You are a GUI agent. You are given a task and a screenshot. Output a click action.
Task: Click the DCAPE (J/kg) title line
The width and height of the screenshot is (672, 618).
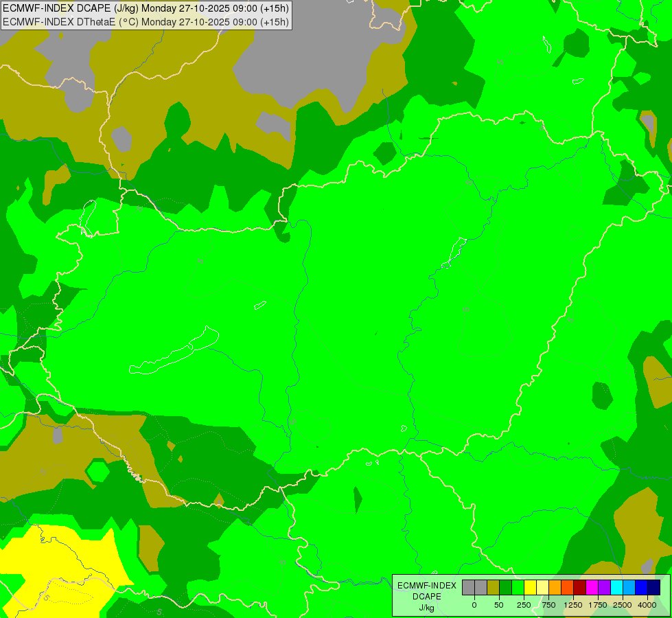pos(146,8)
